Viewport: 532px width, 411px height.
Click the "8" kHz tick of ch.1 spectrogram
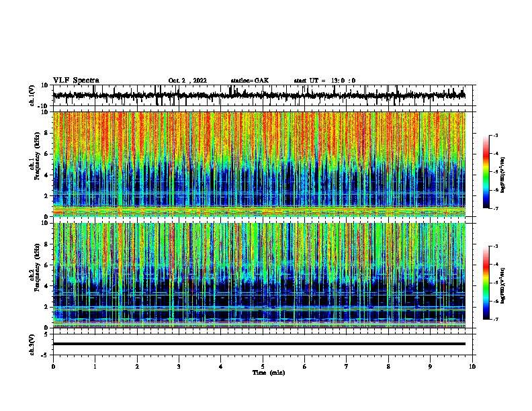tap(46, 133)
